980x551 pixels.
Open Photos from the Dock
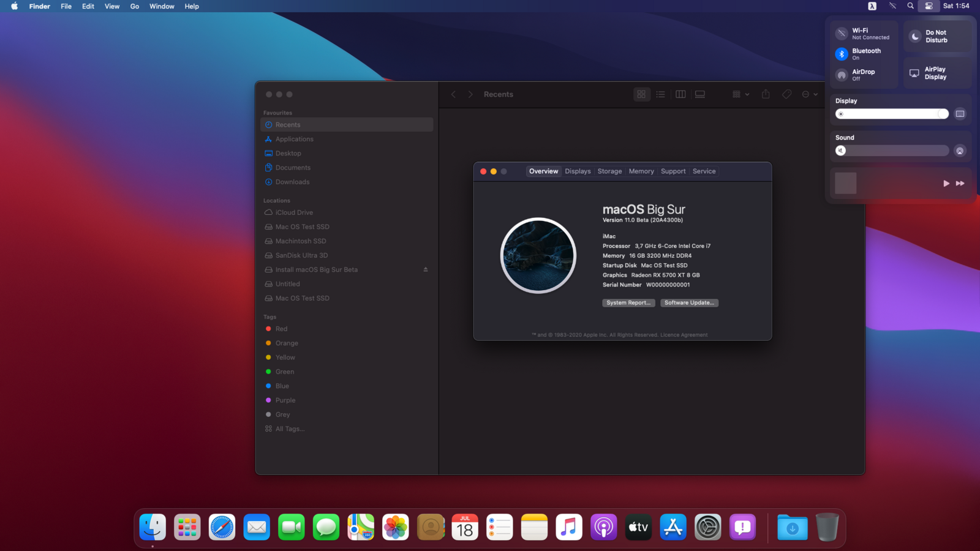396,527
